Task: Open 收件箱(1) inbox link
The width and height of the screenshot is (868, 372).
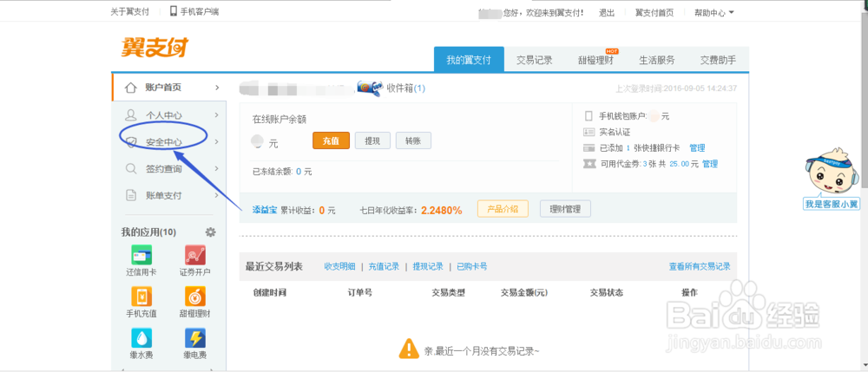Action: (x=406, y=88)
